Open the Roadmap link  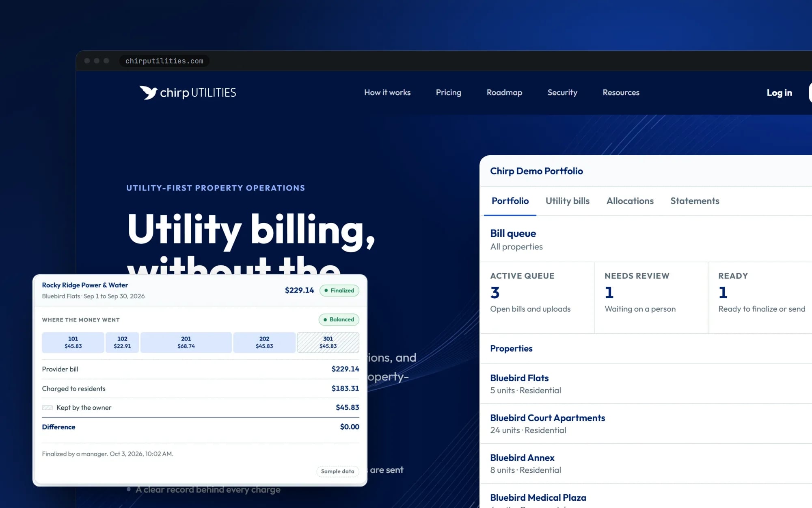point(504,93)
